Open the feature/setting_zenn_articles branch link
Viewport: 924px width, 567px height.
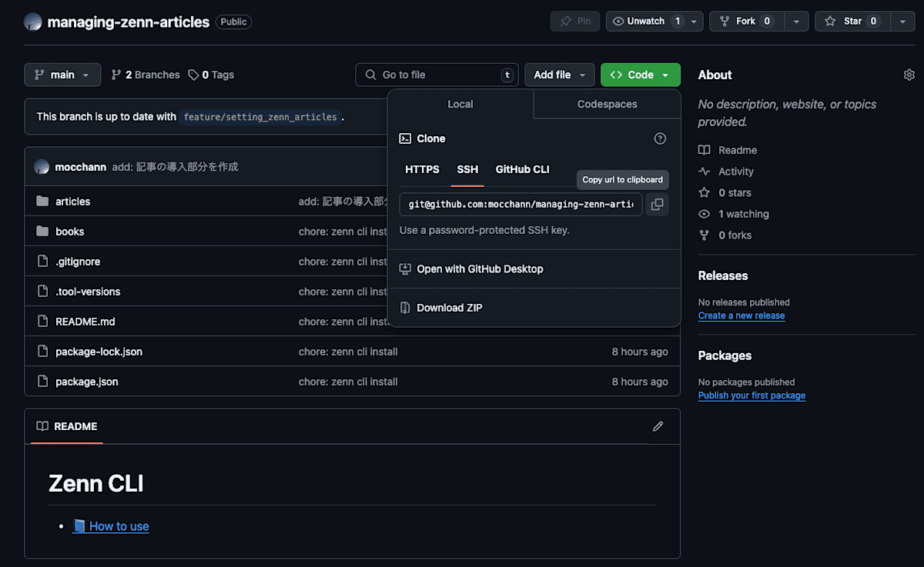[x=260, y=117]
